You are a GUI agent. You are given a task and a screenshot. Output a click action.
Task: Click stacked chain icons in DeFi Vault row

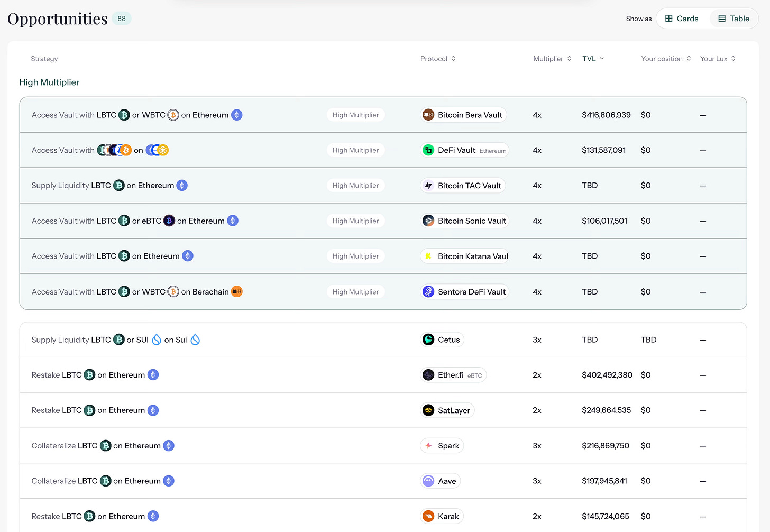[157, 150]
